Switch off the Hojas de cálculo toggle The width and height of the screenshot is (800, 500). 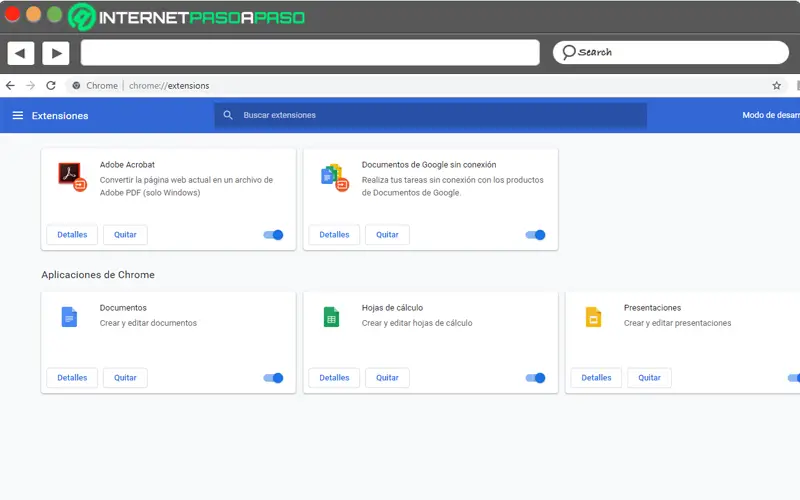(536, 378)
